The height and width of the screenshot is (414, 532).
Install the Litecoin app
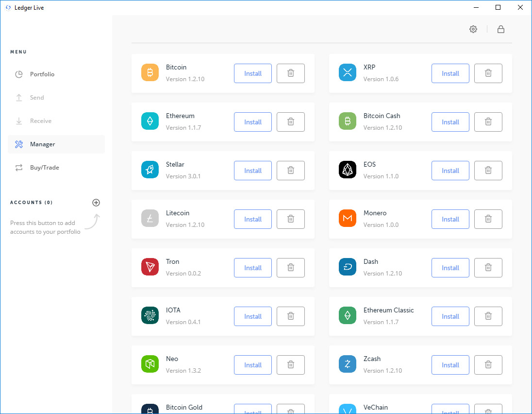point(253,219)
